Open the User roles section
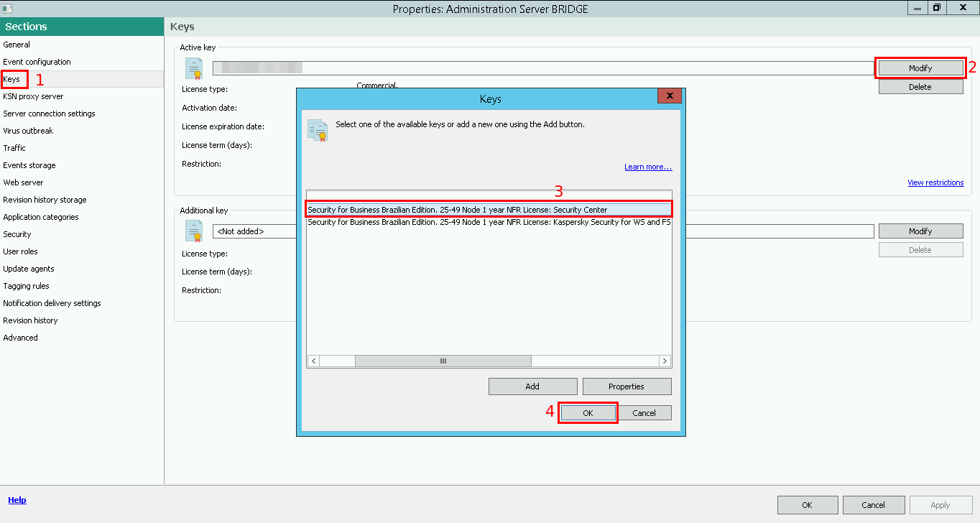Image resolution: width=980 pixels, height=523 pixels. pos(20,251)
